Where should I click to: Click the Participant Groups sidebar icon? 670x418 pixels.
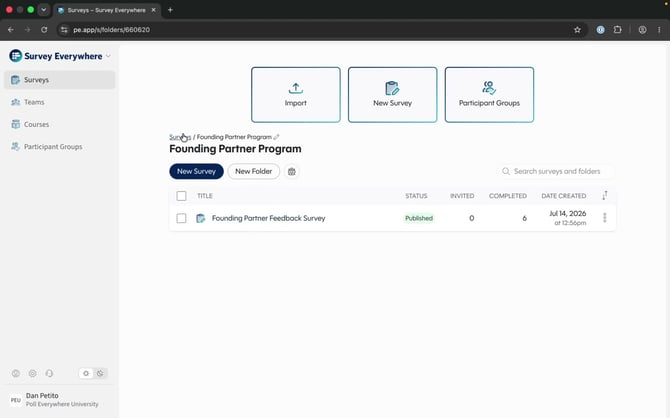pos(15,147)
